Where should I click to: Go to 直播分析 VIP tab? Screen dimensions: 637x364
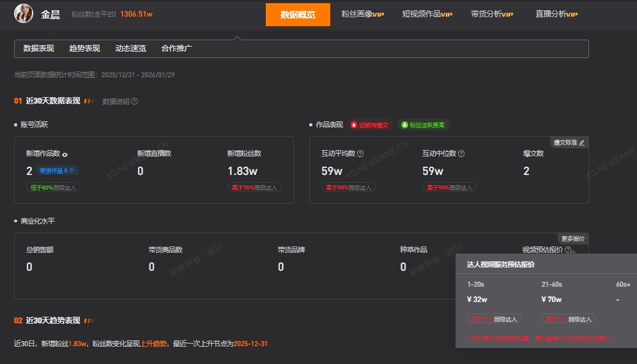pos(556,14)
